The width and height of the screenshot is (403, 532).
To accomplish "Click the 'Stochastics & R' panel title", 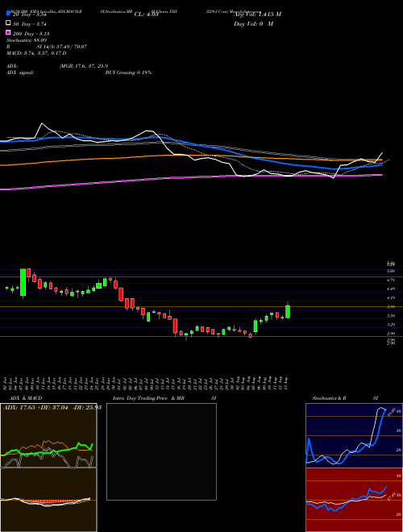I will tap(330, 398).
